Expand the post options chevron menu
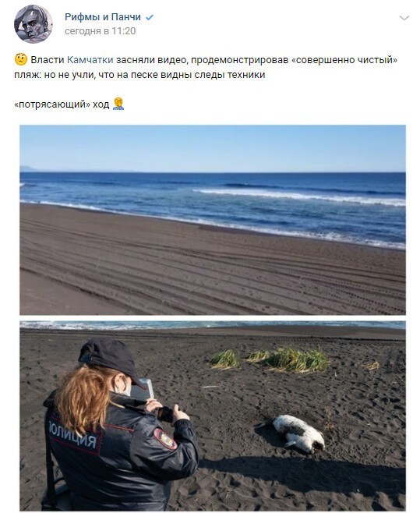Image resolution: width=420 pixels, height=513 pixels. pos(404,18)
